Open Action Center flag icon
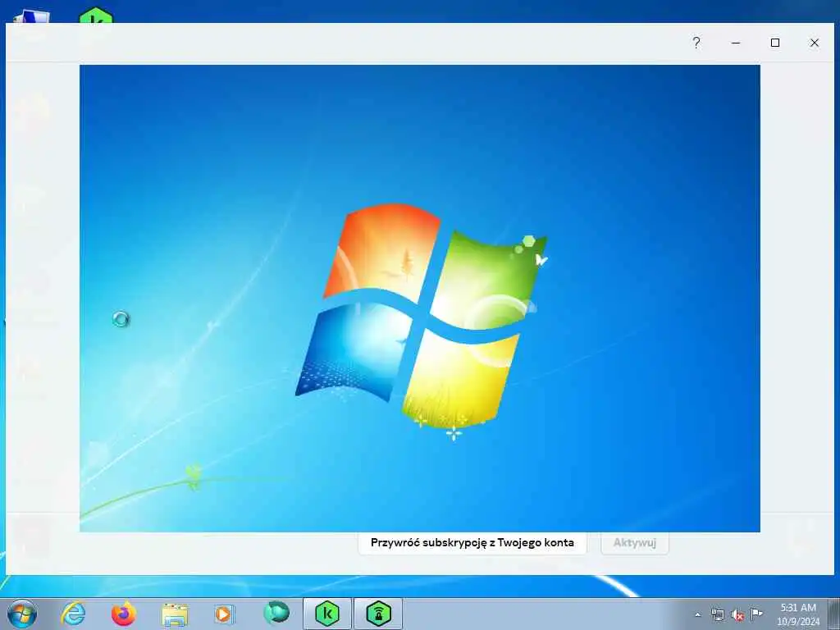This screenshot has width=840, height=630. click(x=756, y=614)
